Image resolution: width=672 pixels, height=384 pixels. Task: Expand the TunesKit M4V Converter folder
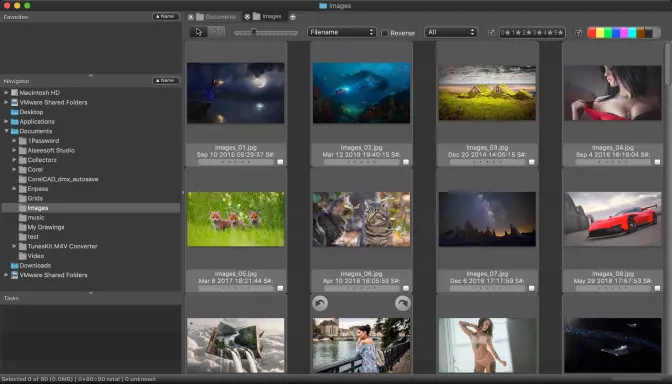[x=14, y=246]
